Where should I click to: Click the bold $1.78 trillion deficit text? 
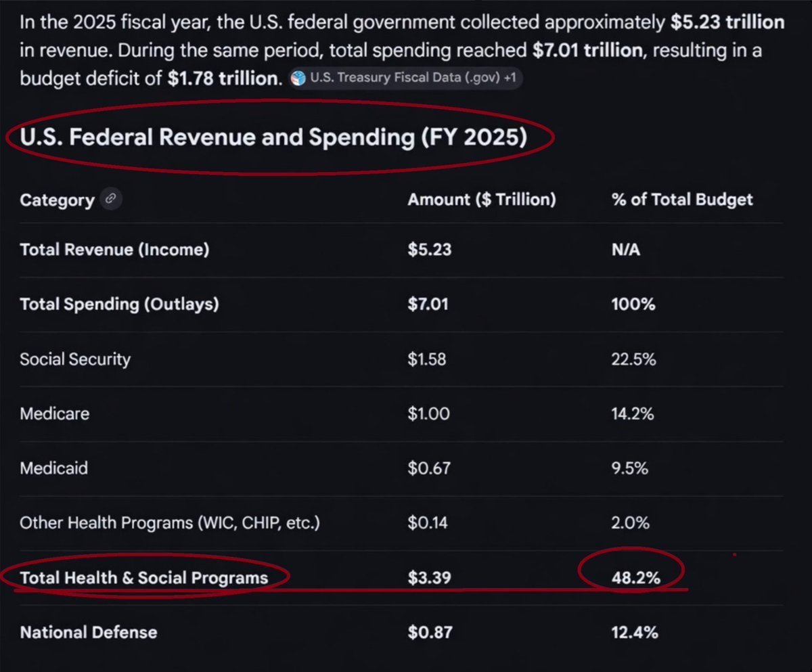pos(223,79)
